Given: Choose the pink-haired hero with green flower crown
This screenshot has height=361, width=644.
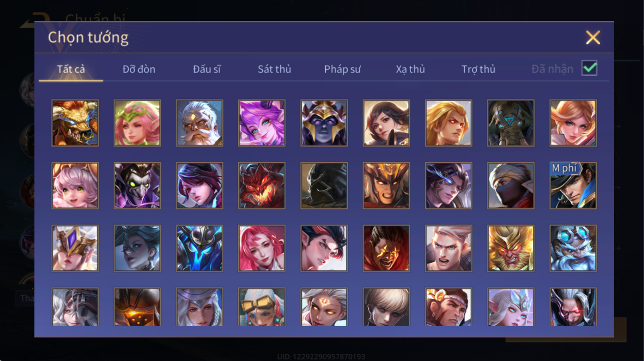Looking at the screenshot, I should click(137, 123).
